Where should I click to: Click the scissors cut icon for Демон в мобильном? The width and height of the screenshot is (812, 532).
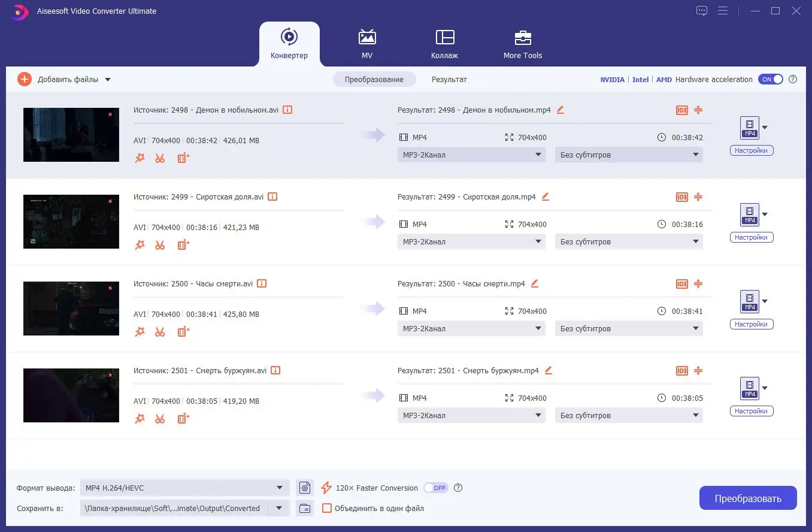pos(160,158)
